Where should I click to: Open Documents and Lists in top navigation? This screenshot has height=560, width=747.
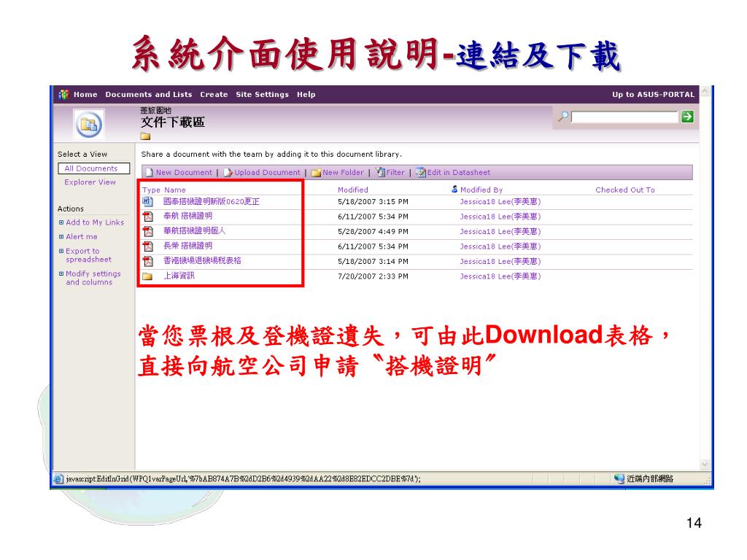tap(149, 94)
